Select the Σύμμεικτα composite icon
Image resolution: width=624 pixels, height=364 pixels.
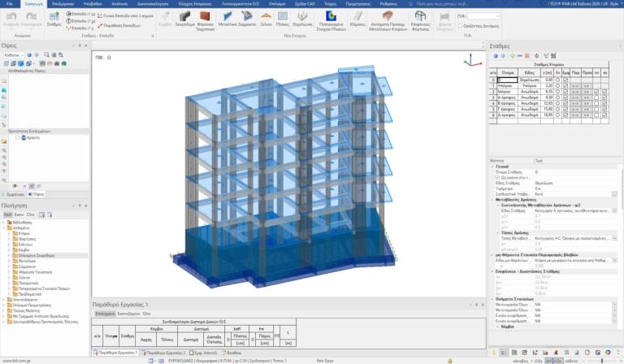247,19
